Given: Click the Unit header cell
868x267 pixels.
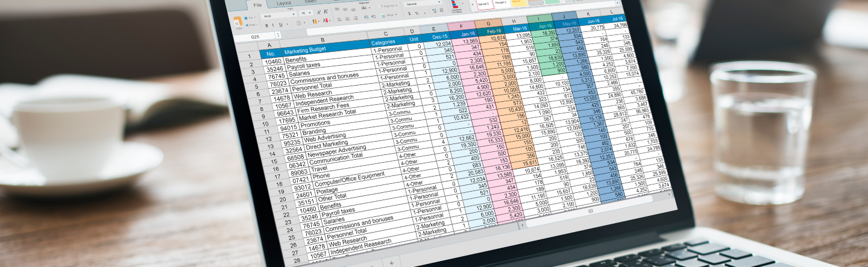Looking at the screenshot, I should [414, 39].
